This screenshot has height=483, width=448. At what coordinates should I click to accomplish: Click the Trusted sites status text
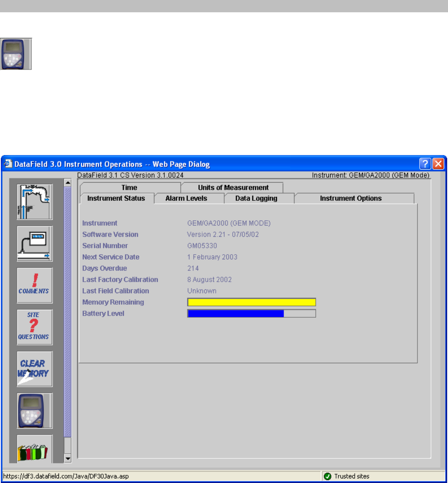pyautogui.click(x=352, y=476)
